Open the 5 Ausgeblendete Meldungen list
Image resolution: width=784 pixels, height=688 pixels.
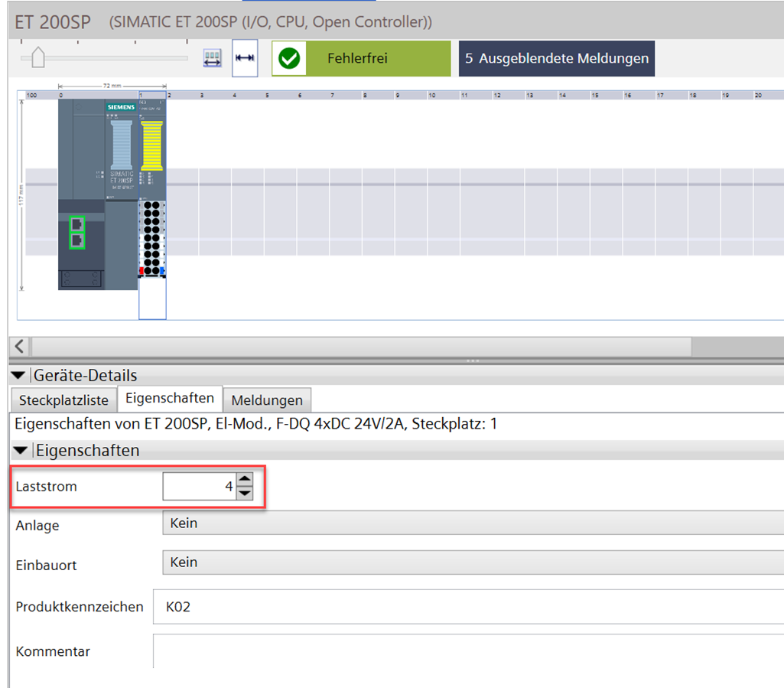(556, 59)
